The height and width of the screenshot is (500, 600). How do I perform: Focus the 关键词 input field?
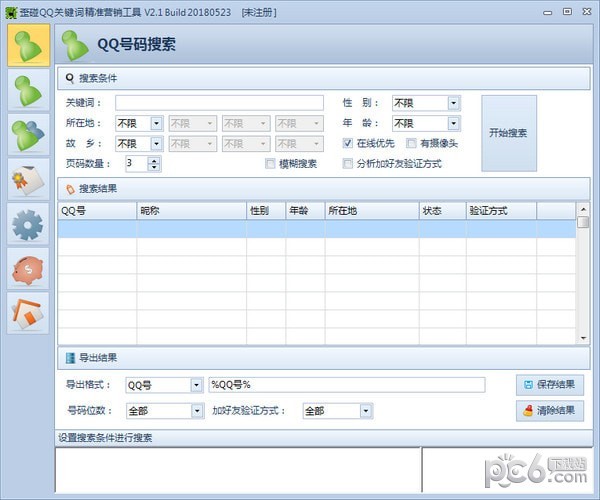[x=219, y=103]
